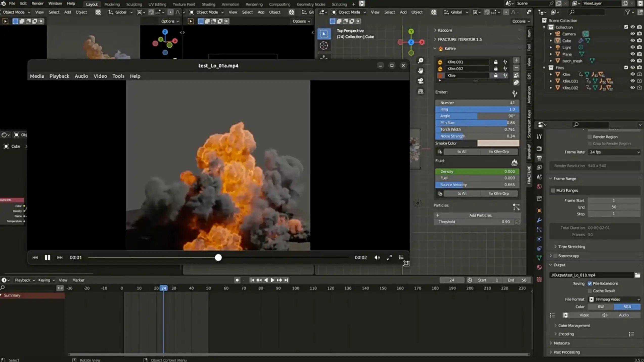Select the cursor tool in viewport toolbar

[324, 46]
